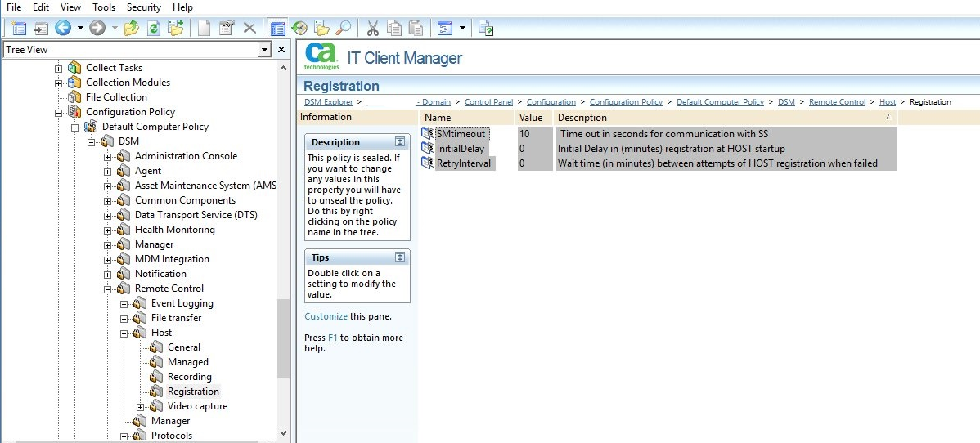Click the scissors Cut icon
This screenshot has height=443, width=980.
(x=372, y=29)
